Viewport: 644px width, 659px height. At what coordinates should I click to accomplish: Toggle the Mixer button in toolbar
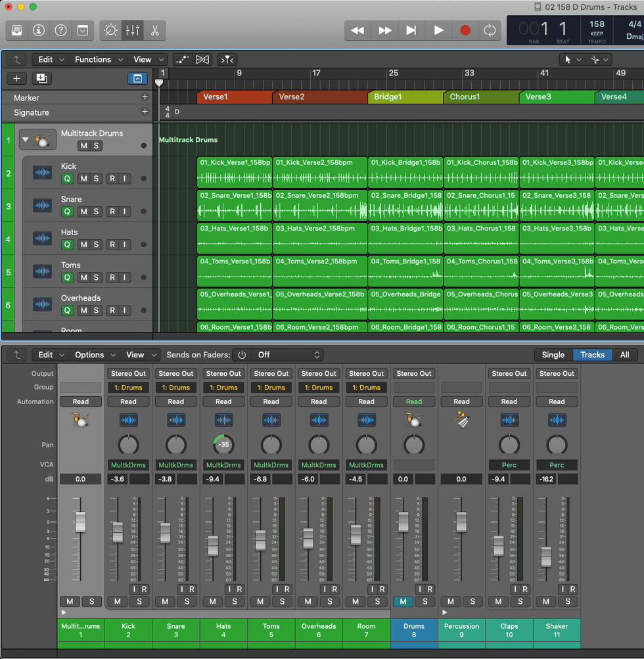pos(133,30)
